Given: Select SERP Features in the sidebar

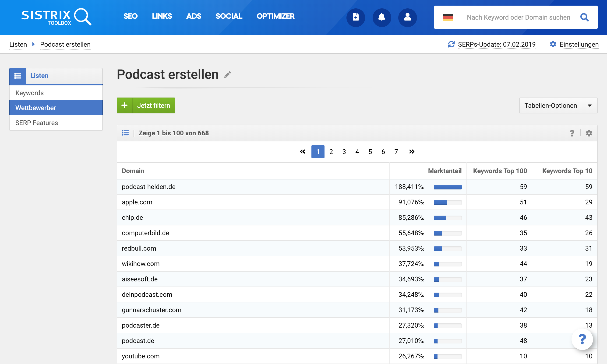Looking at the screenshot, I should click(37, 123).
